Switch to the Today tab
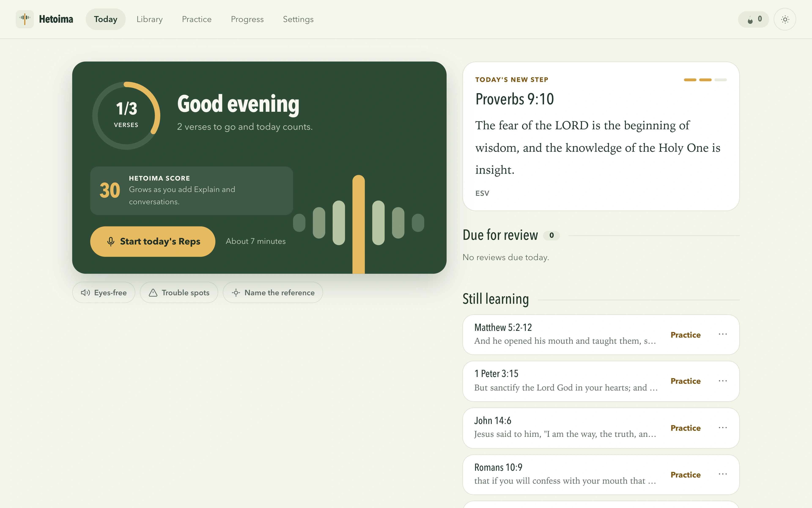The width and height of the screenshot is (812, 508). tap(105, 19)
